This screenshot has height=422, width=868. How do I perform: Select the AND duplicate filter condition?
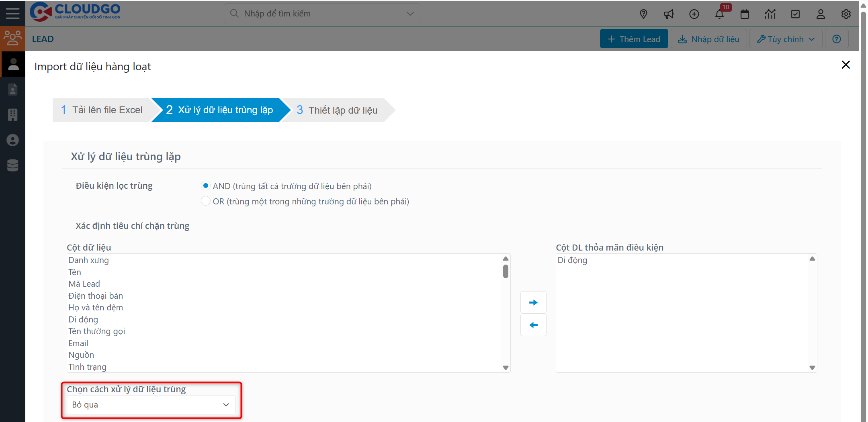[x=206, y=186]
